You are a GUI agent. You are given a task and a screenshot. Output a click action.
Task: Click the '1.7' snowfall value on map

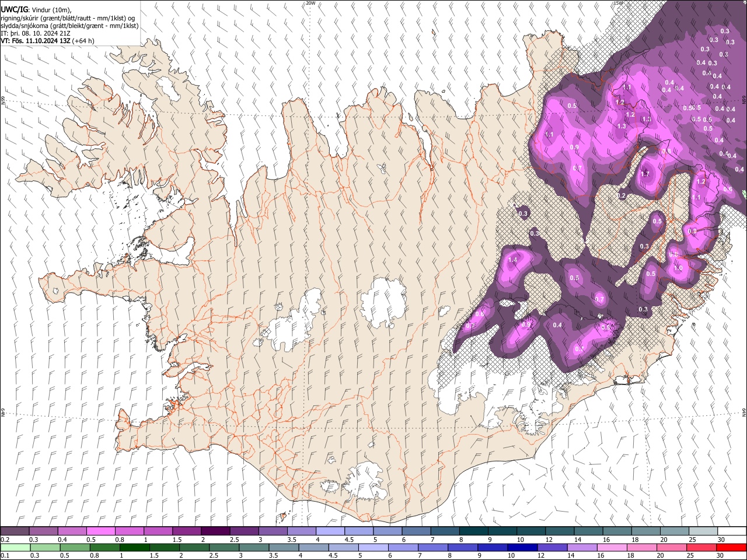tap(645, 174)
